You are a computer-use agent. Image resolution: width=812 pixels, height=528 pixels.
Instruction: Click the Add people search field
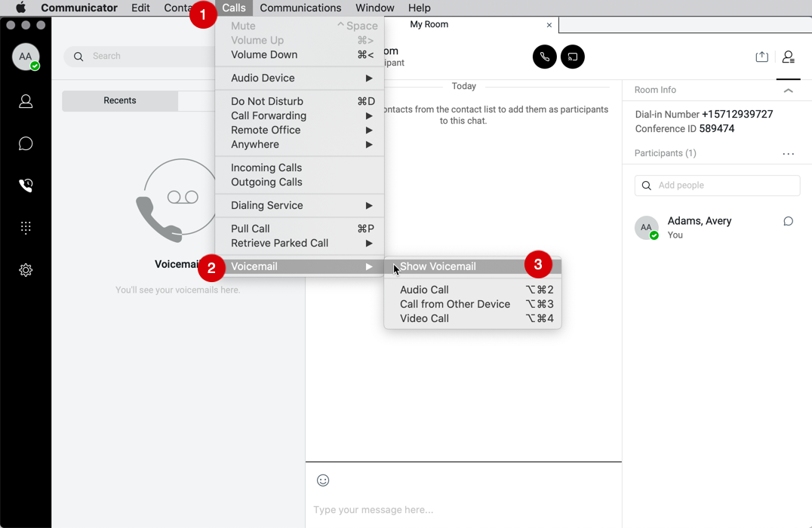[717, 186]
